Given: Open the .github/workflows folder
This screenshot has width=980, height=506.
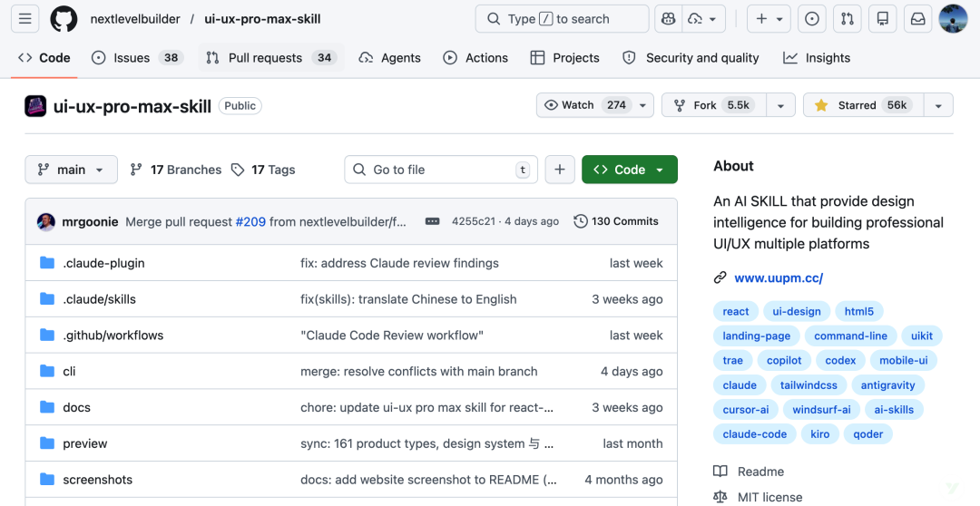Looking at the screenshot, I should (113, 336).
